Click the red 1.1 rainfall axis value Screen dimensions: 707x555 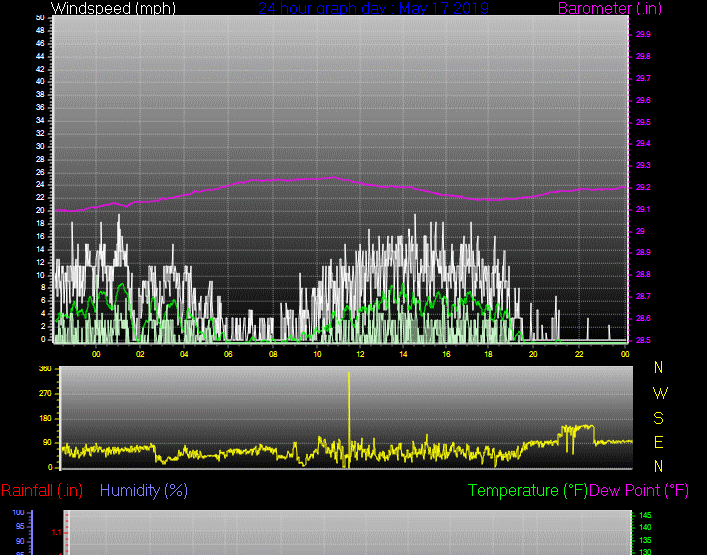click(x=56, y=532)
